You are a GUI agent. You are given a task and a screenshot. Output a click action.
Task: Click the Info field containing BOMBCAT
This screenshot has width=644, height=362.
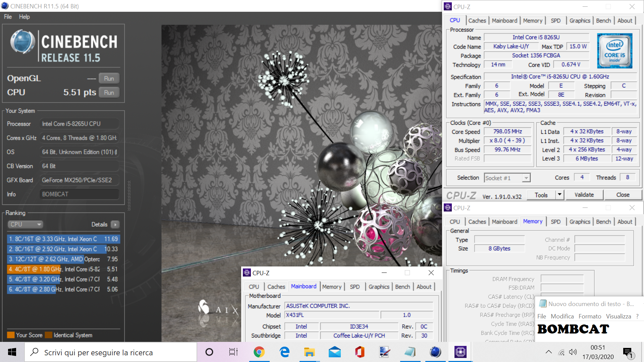tap(79, 194)
